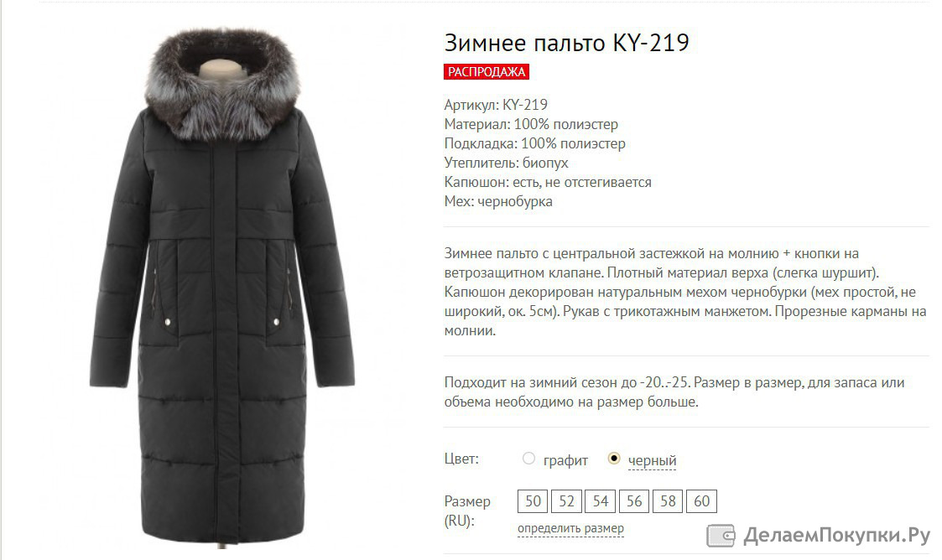Click the черный color label

[652, 460]
